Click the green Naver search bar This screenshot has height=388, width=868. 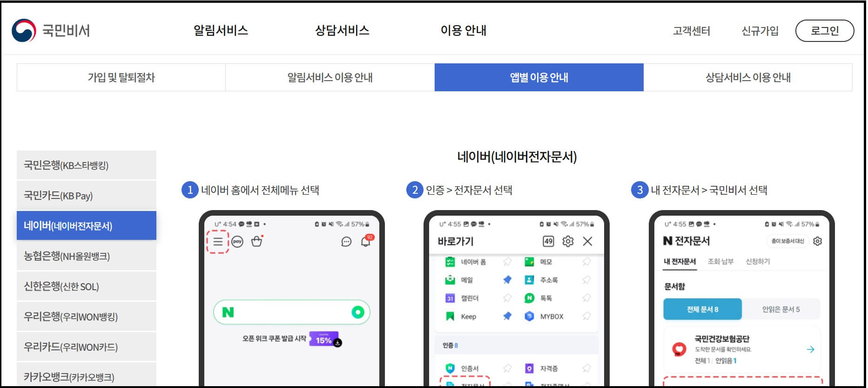292,312
